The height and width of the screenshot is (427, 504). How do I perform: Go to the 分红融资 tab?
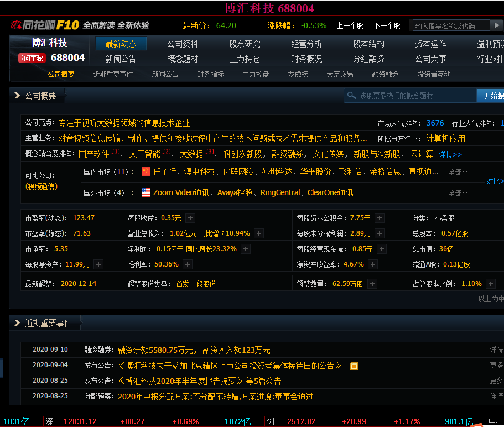pyautogui.click(x=368, y=59)
